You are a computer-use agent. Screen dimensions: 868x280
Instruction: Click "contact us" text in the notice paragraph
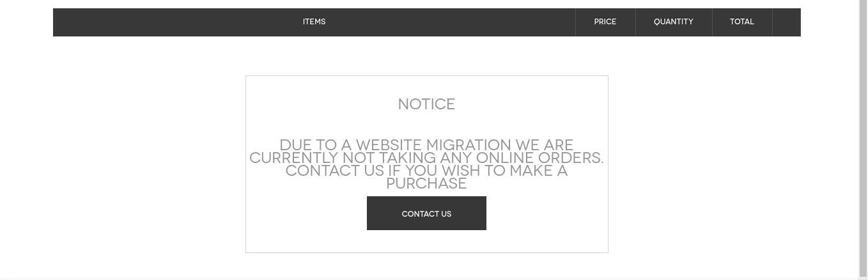334,171
